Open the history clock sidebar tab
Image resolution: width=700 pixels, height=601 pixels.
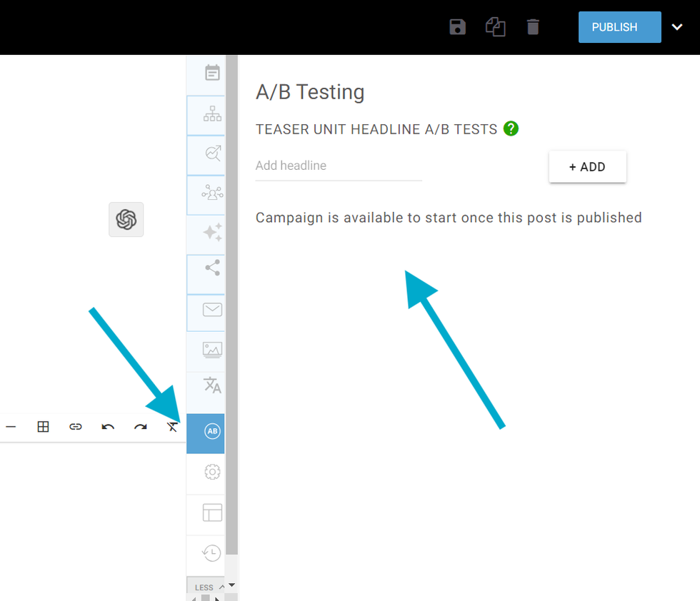tap(212, 553)
